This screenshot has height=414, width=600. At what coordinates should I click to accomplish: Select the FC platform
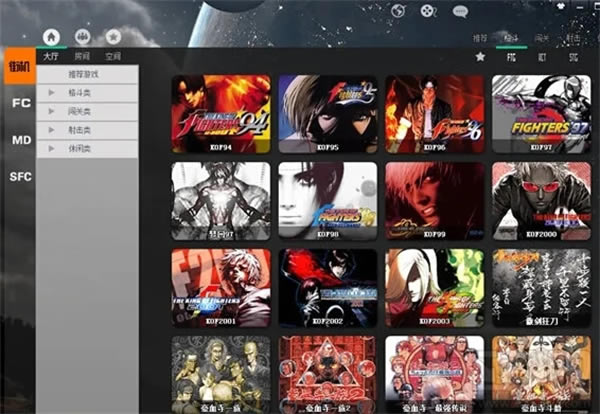point(21,103)
